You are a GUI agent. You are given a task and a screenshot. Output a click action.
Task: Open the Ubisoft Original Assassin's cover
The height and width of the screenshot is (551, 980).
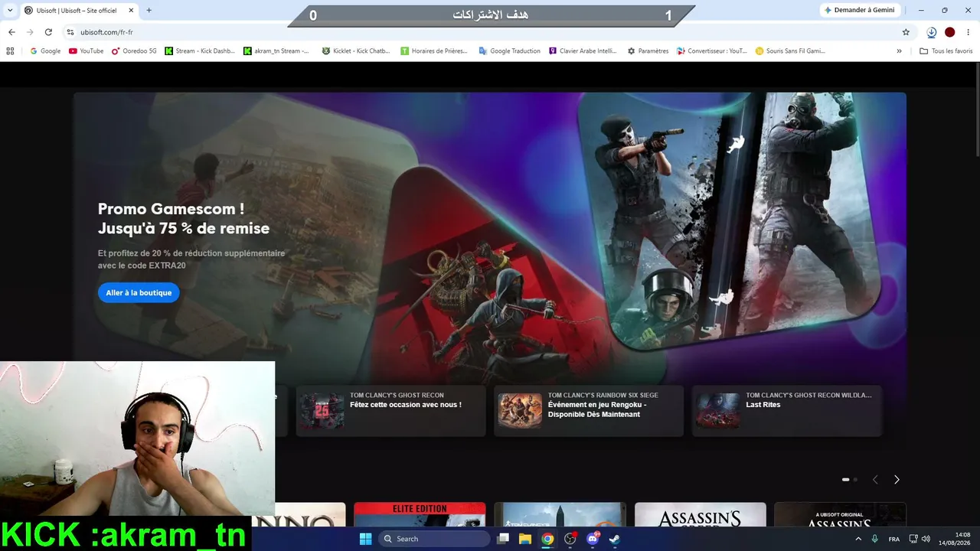(840, 514)
